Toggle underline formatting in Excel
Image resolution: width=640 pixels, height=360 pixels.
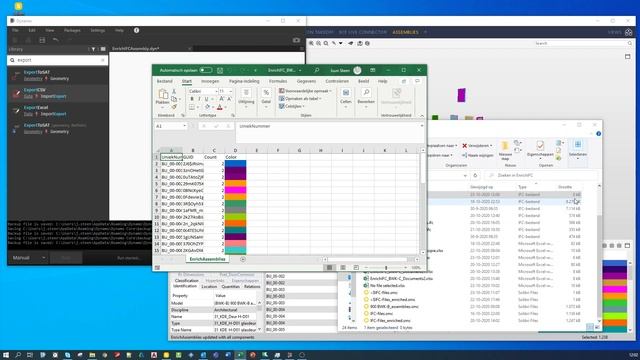pyautogui.click(x=207, y=99)
